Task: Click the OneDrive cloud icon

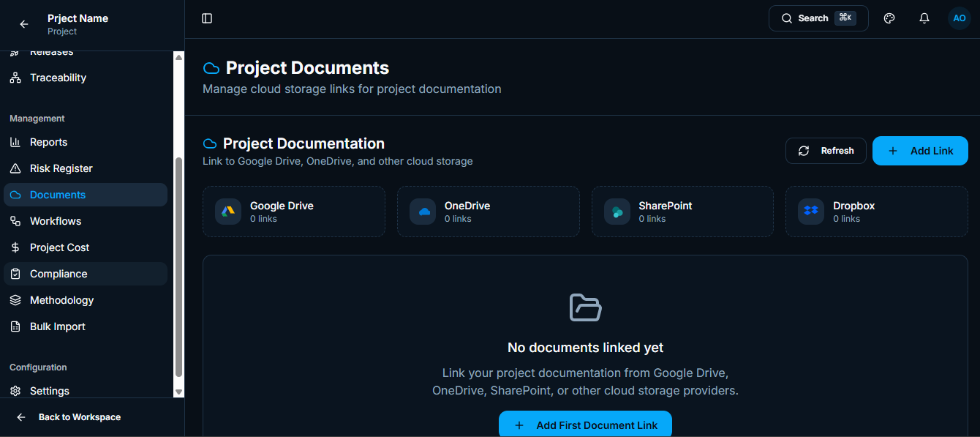Action: (423, 212)
